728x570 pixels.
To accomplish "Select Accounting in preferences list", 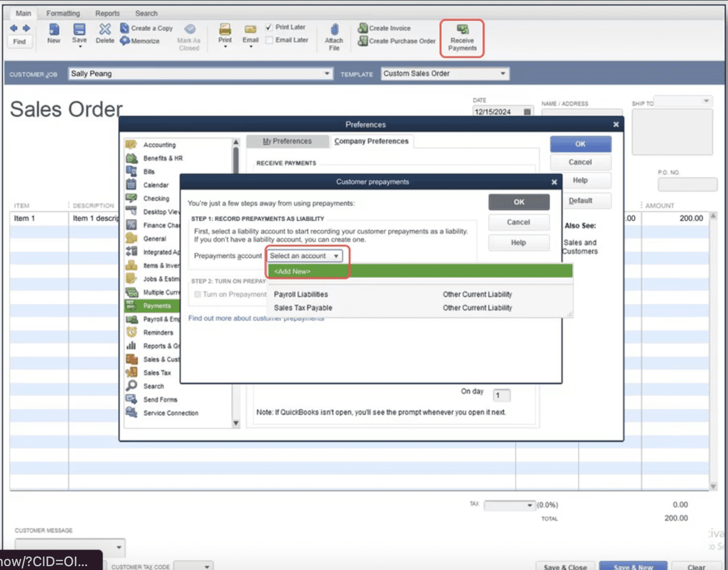I will pyautogui.click(x=159, y=145).
